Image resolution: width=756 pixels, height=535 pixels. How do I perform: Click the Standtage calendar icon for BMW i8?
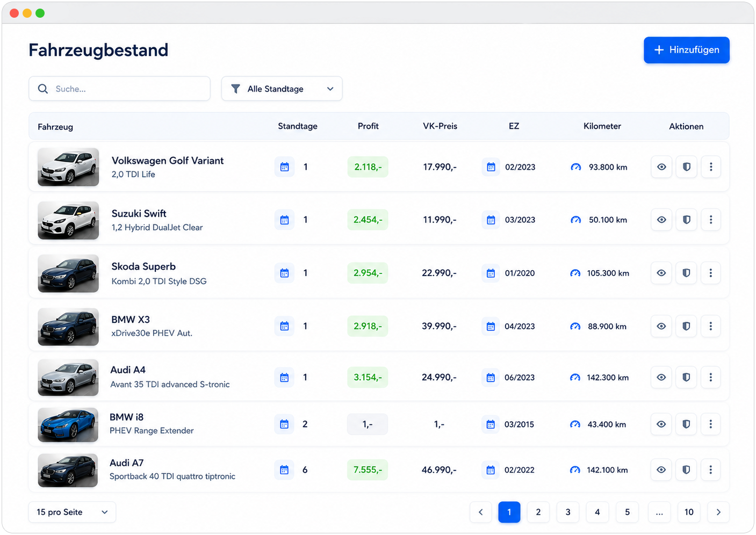(284, 424)
